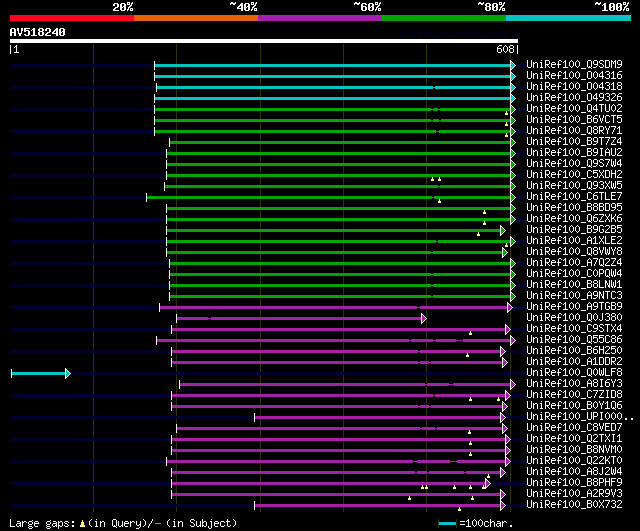The width and height of the screenshot is (640, 531).
Task: Click the green alignment bar for UniRef100_C6TLE7
Action: (329, 198)
